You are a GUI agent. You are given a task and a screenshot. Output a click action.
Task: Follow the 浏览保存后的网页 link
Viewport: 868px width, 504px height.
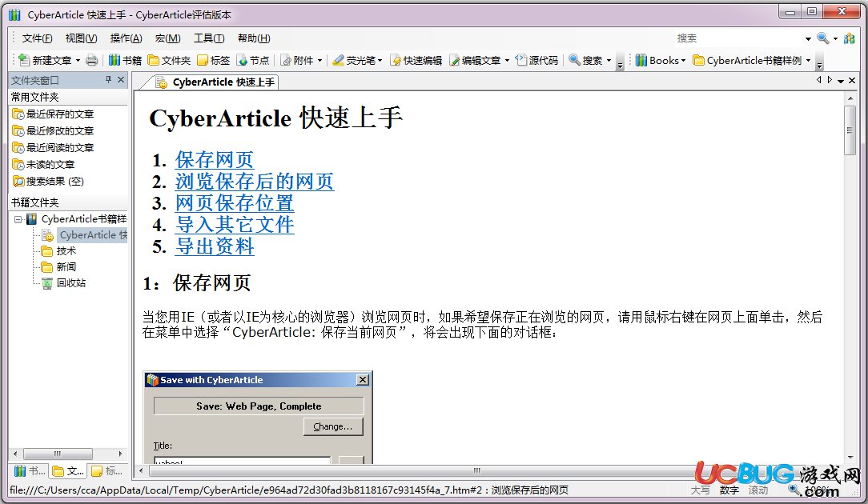[x=255, y=182]
